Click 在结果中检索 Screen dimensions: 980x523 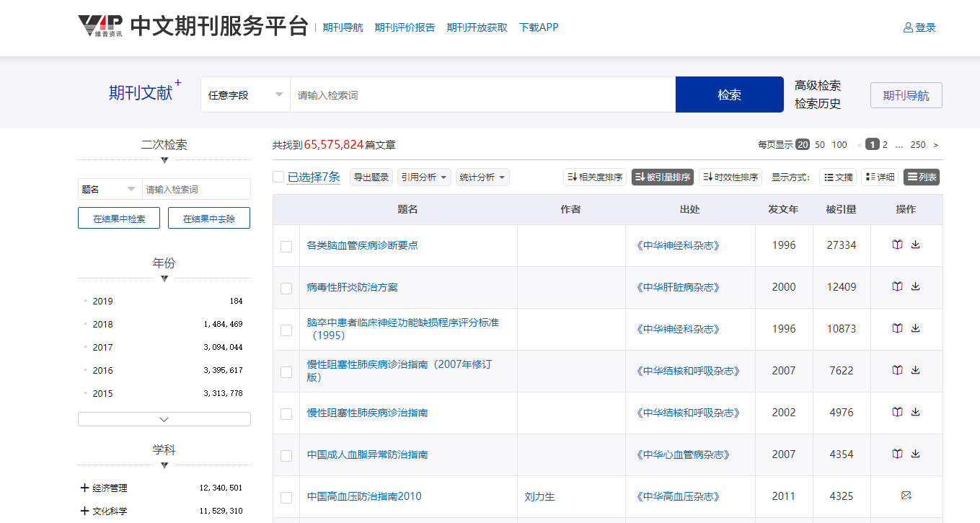pyautogui.click(x=119, y=219)
